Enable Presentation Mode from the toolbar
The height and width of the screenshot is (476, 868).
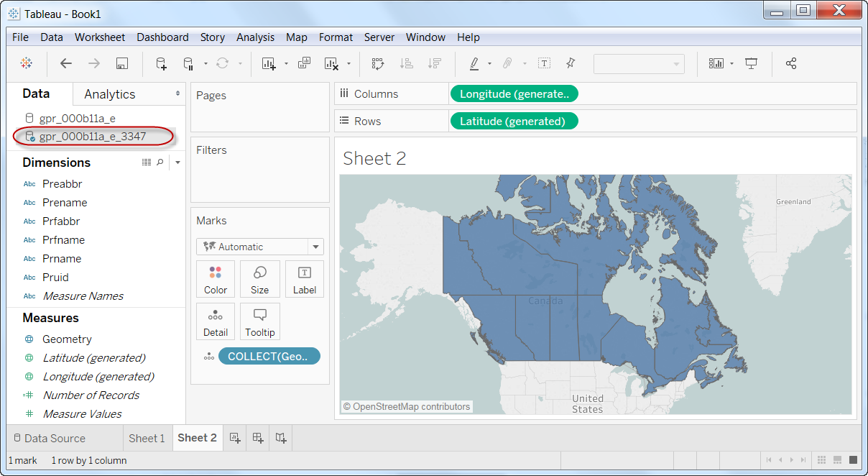pos(752,63)
